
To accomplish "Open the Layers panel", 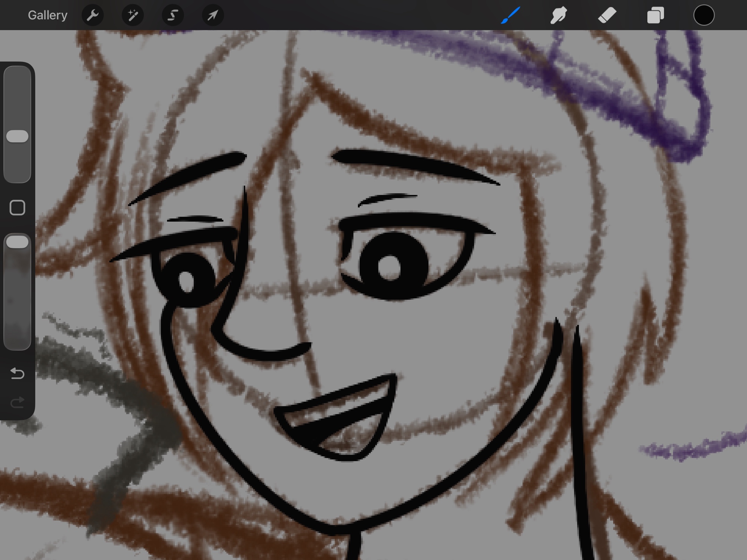I will click(655, 15).
